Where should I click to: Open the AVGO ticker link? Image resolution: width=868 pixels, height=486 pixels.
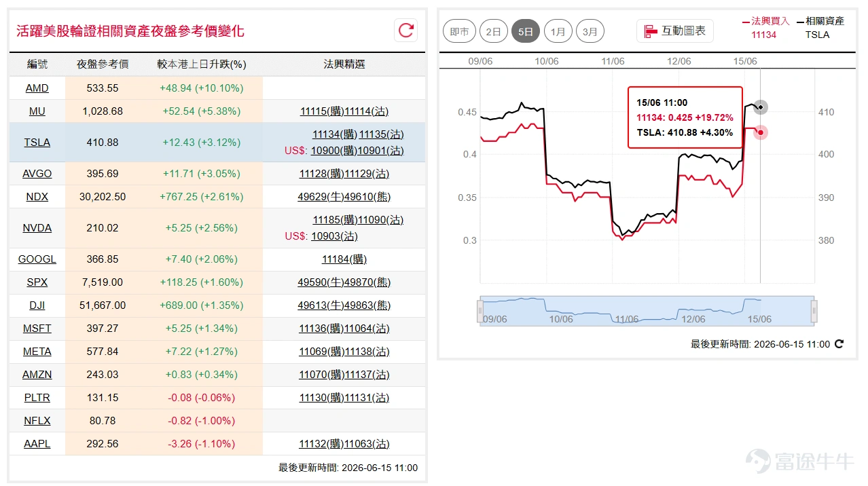[x=37, y=174]
